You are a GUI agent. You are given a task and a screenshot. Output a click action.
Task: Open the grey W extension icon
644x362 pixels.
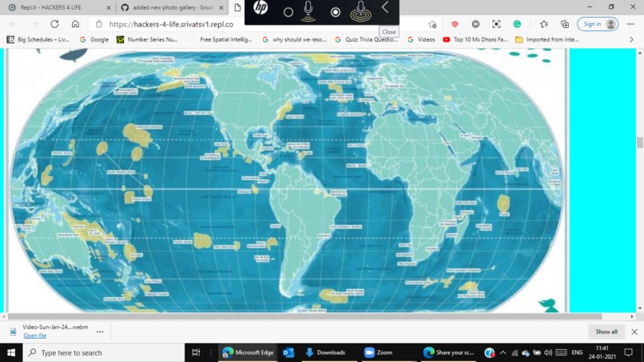click(x=475, y=24)
